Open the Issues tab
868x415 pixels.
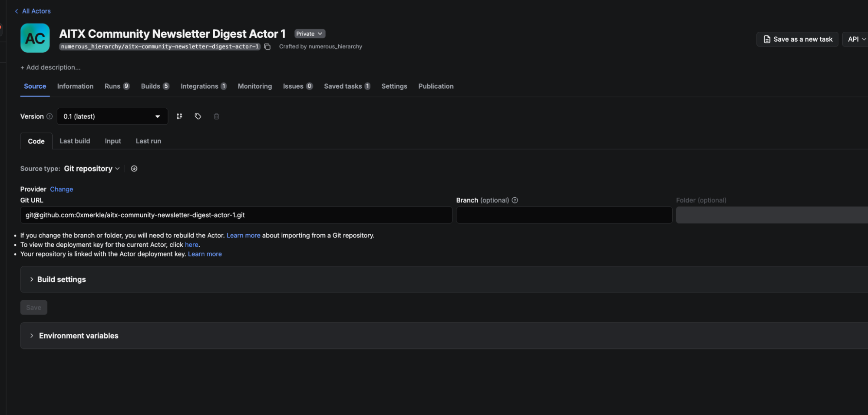click(298, 86)
